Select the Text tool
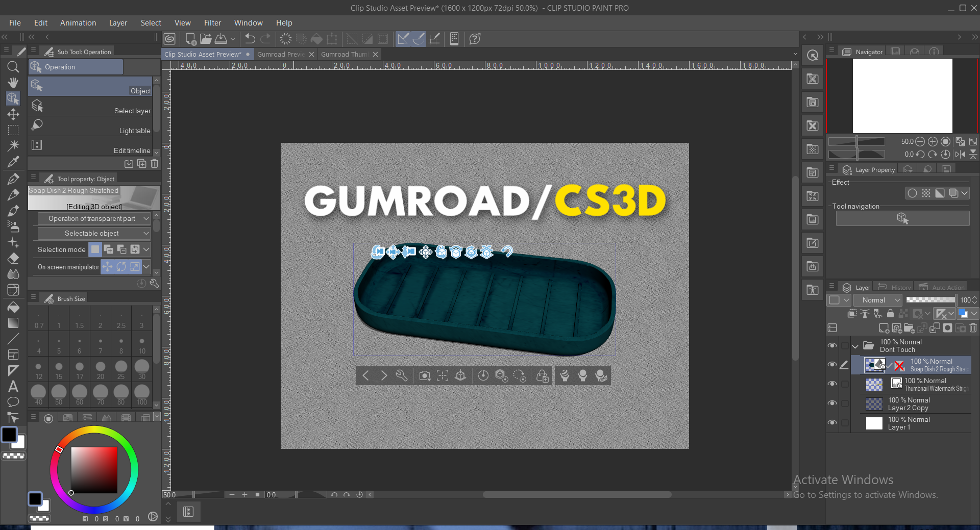The width and height of the screenshot is (980, 530). pyautogui.click(x=13, y=386)
